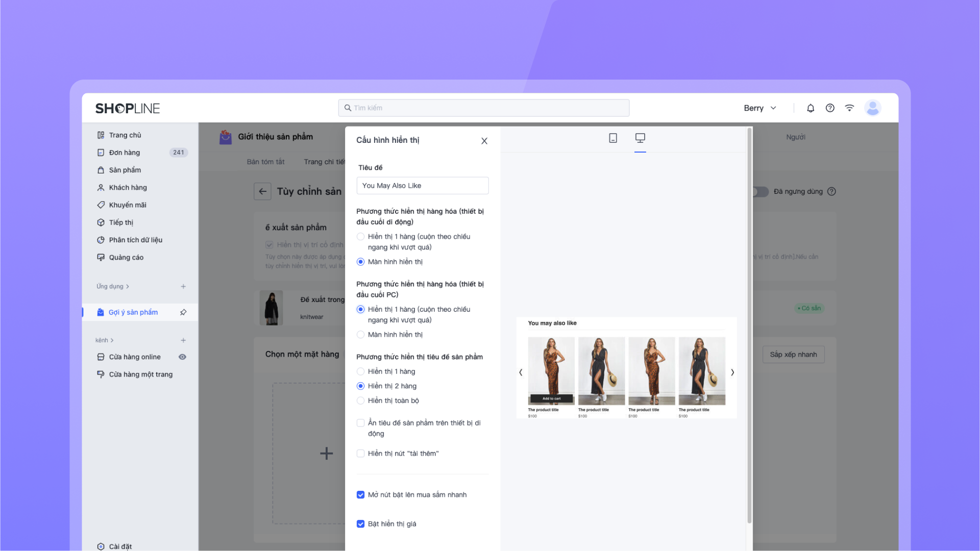Expand the kênh section chevron
This screenshot has width=980, height=551.
[112, 340]
